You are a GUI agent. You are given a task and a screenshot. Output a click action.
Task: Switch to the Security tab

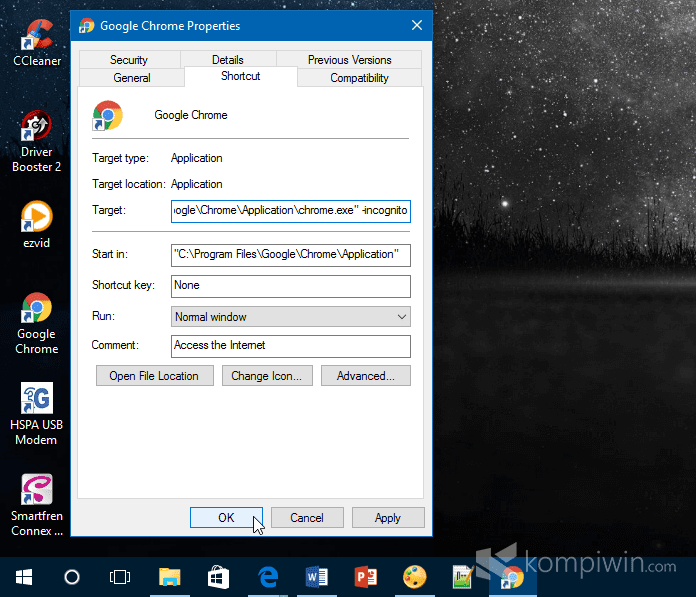click(129, 60)
